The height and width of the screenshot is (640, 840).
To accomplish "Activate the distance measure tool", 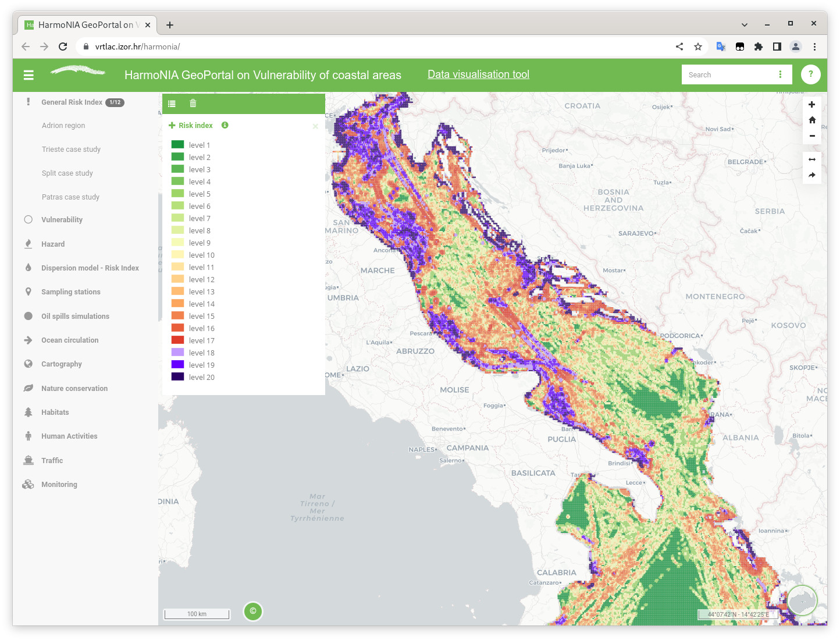I will click(x=811, y=159).
